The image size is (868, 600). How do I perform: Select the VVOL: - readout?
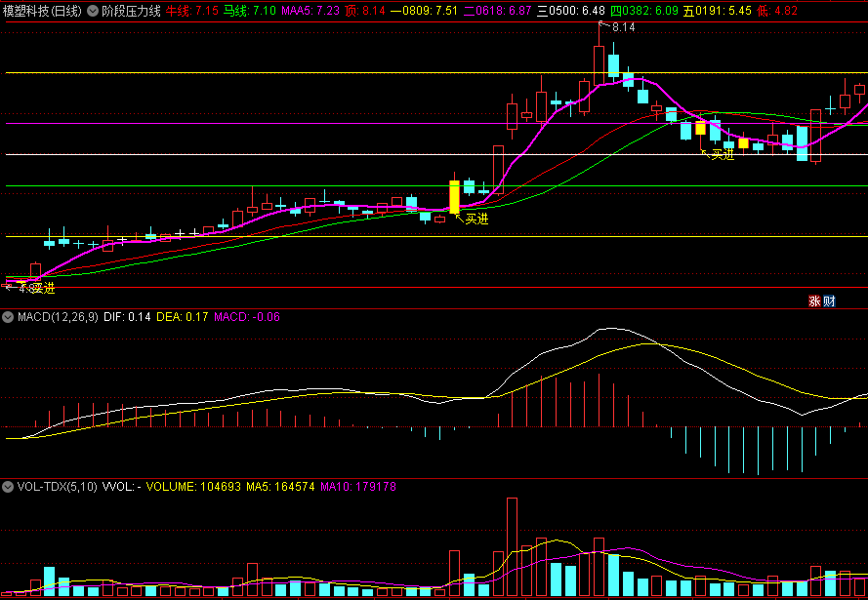(122, 487)
